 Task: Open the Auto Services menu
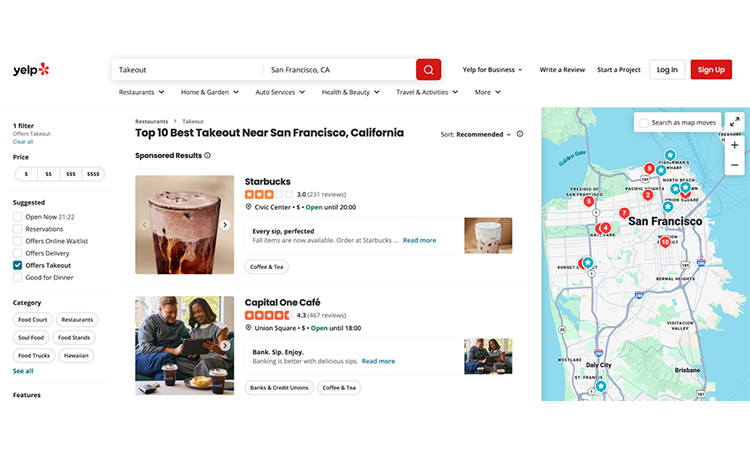pos(280,92)
